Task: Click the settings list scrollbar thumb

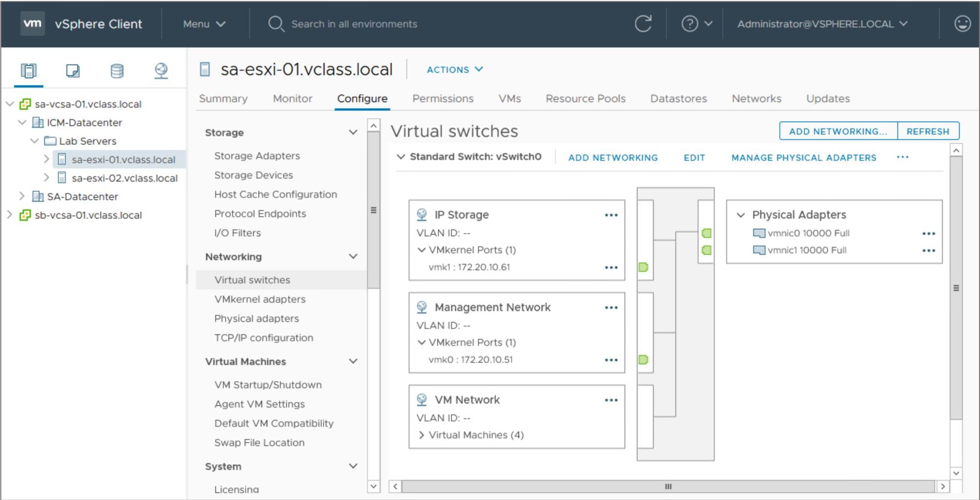Action: [x=373, y=210]
